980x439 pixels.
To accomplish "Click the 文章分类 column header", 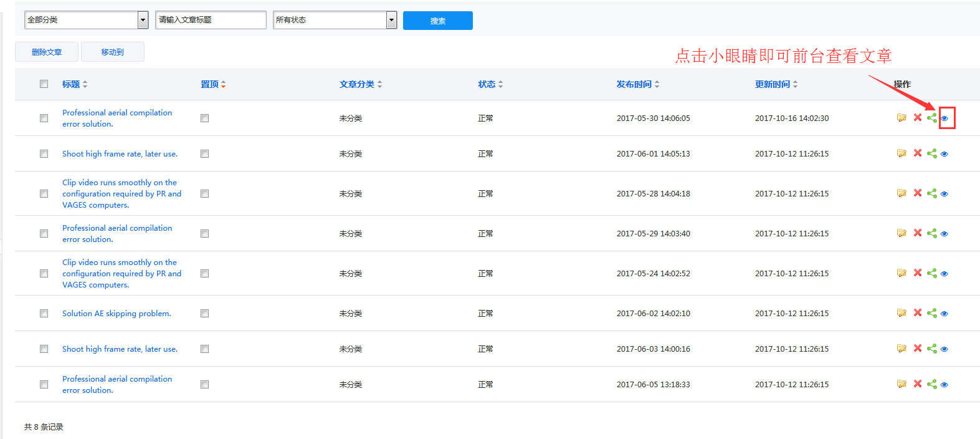I will [360, 84].
